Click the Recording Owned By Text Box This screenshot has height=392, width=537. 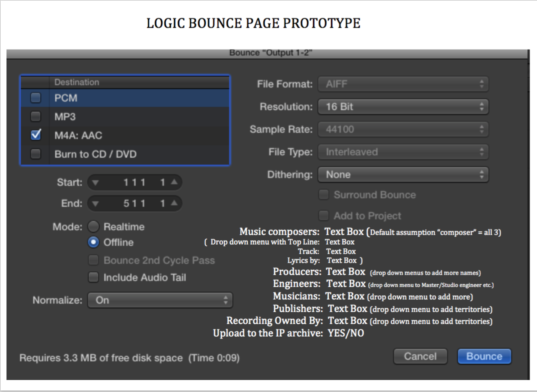[x=347, y=320]
